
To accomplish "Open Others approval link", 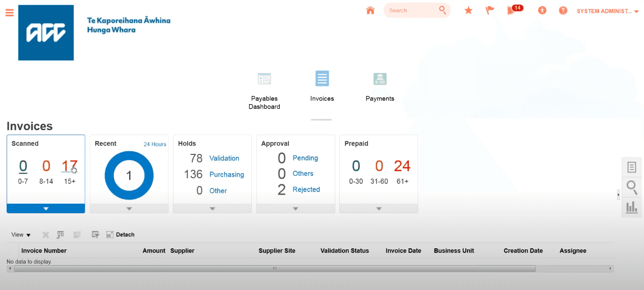I will (x=303, y=174).
